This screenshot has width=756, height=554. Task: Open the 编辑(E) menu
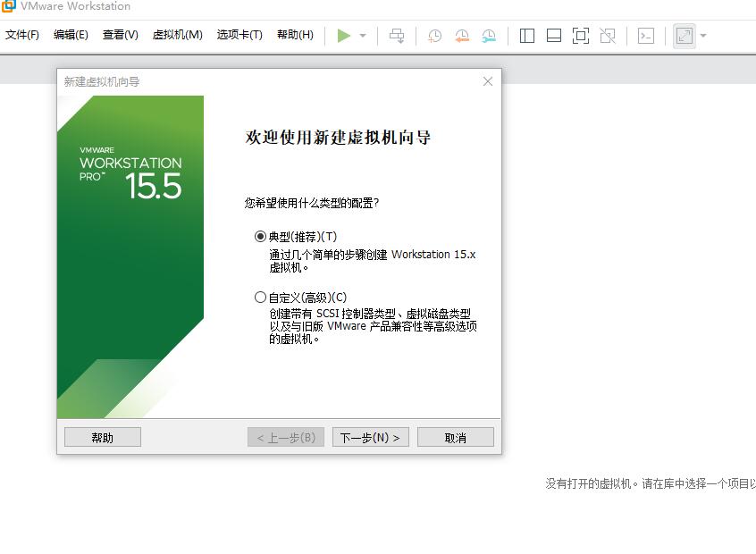pos(71,35)
